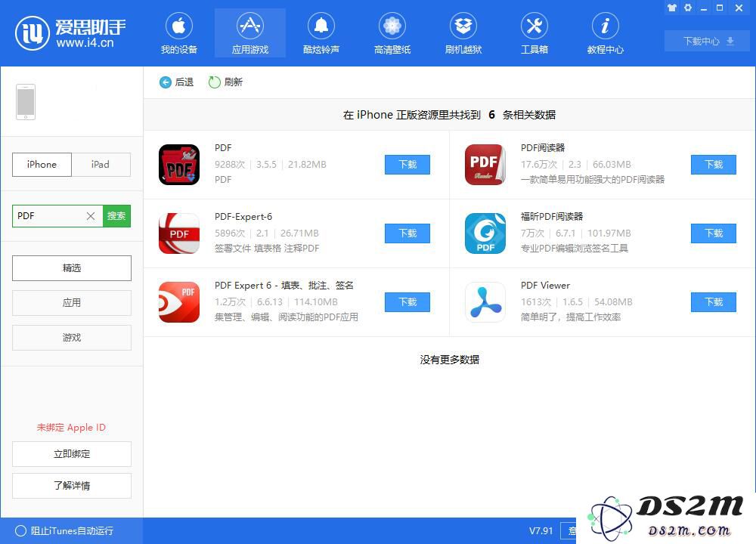Clear the search text with X icon

(x=91, y=216)
